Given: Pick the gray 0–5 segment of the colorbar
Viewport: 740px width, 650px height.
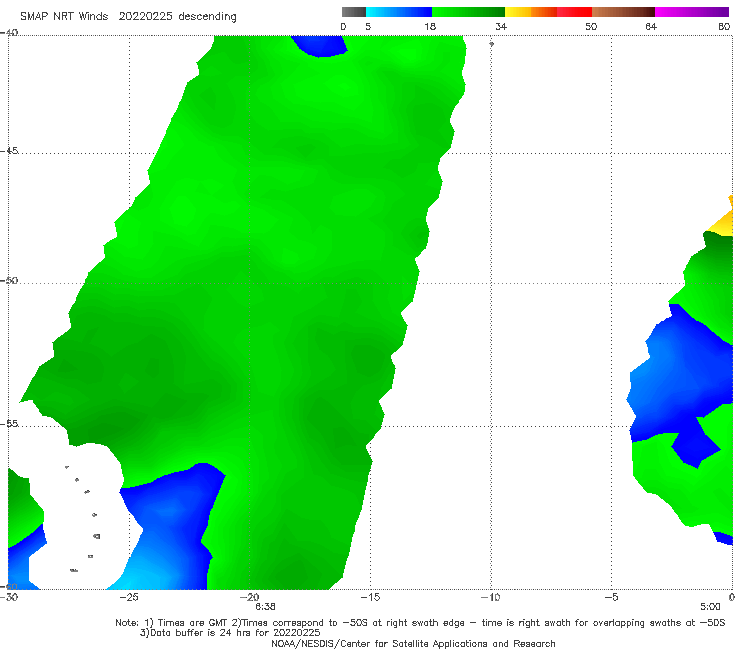Looking at the screenshot, I should tap(354, 12).
